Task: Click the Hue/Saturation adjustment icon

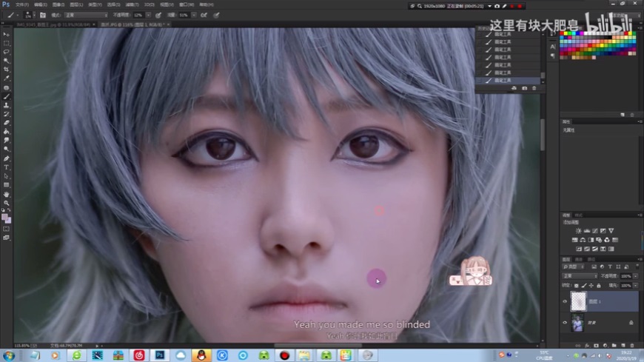Action: coord(574,240)
